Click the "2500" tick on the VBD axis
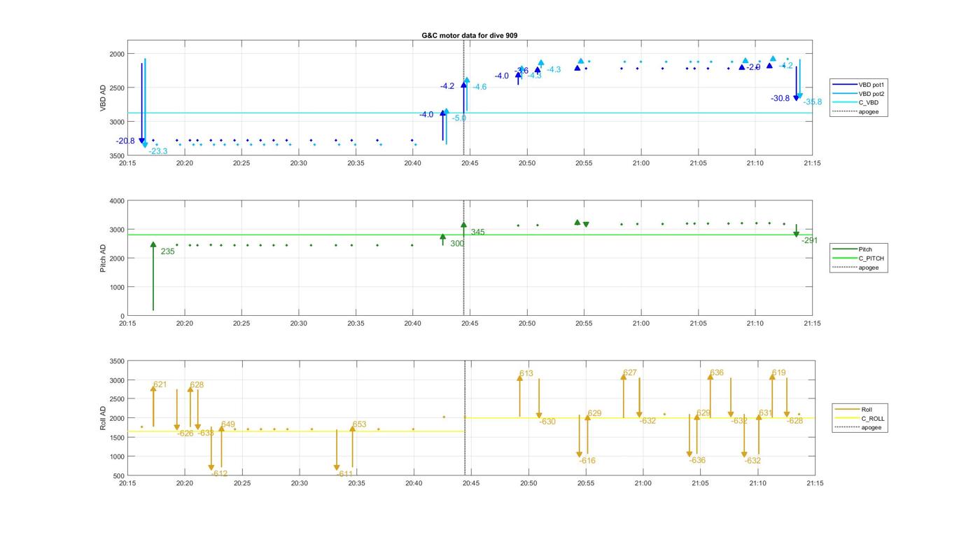The width and height of the screenshot is (980, 535). pos(117,88)
